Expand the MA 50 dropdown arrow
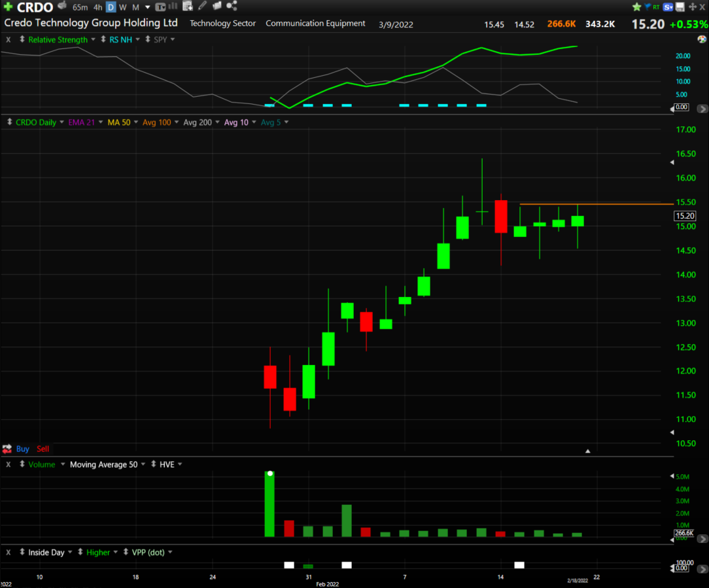709x588 pixels. (135, 122)
